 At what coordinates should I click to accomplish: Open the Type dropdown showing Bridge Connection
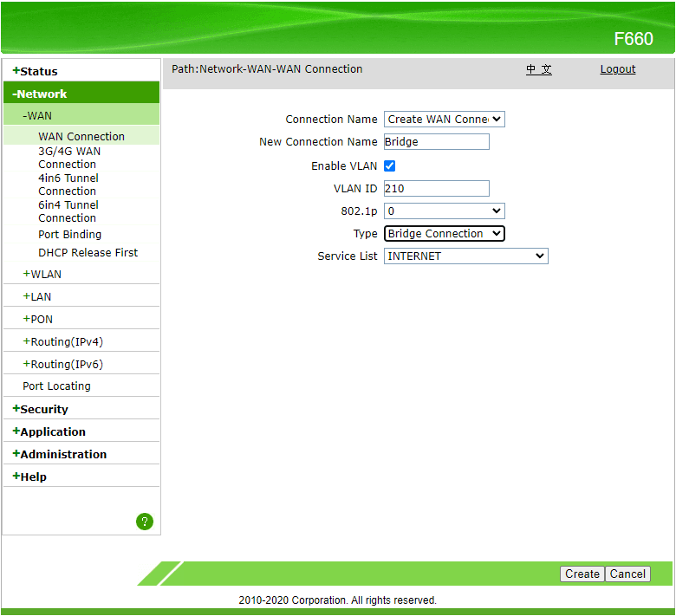coord(444,234)
